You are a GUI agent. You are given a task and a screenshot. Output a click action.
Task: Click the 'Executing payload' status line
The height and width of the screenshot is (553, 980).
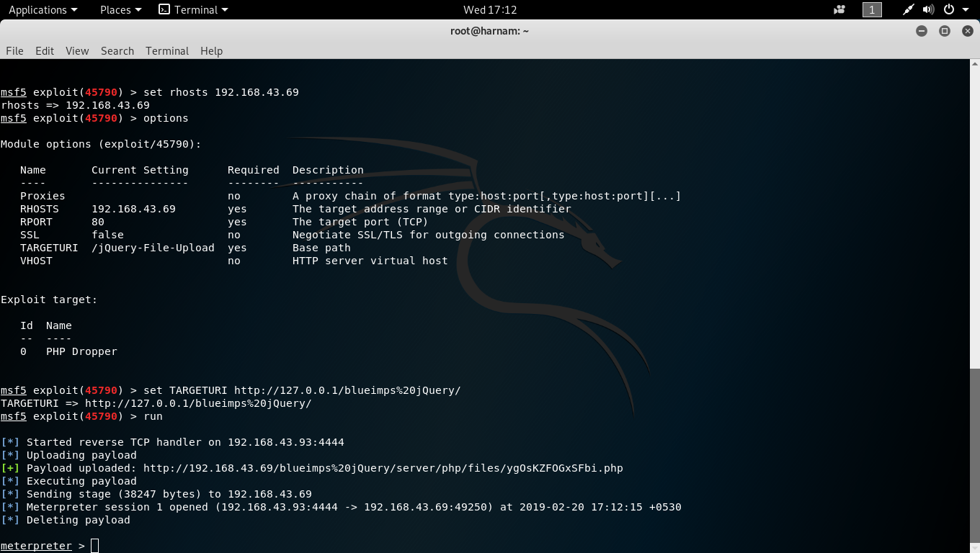point(68,481)
